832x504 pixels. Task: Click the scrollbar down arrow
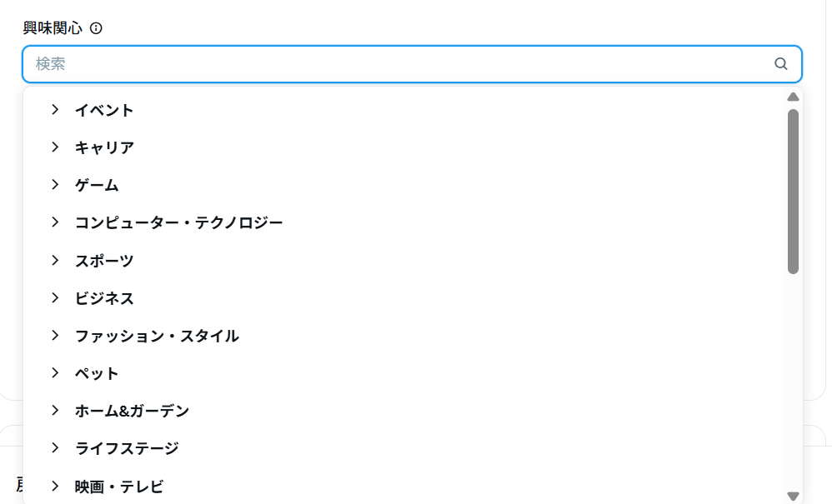coord(793,496)
